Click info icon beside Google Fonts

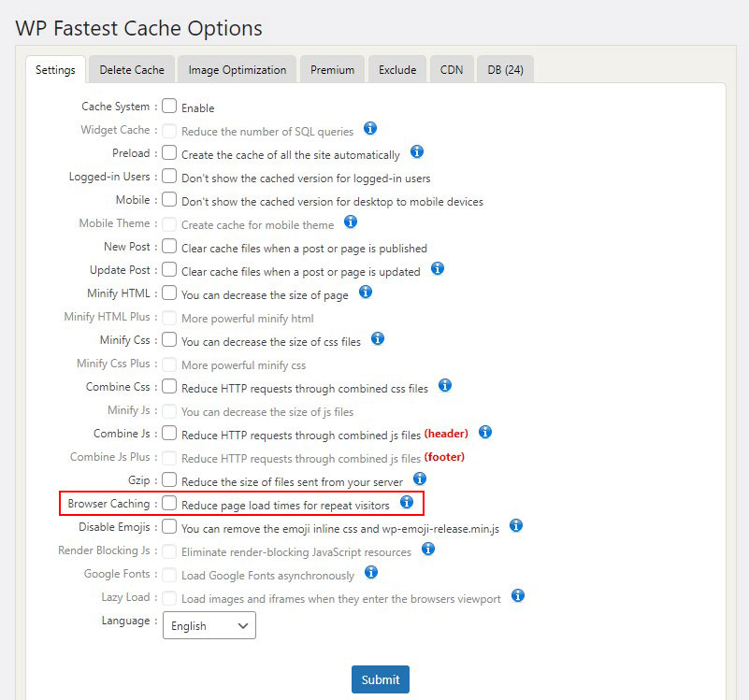click(x=371, y=572)
